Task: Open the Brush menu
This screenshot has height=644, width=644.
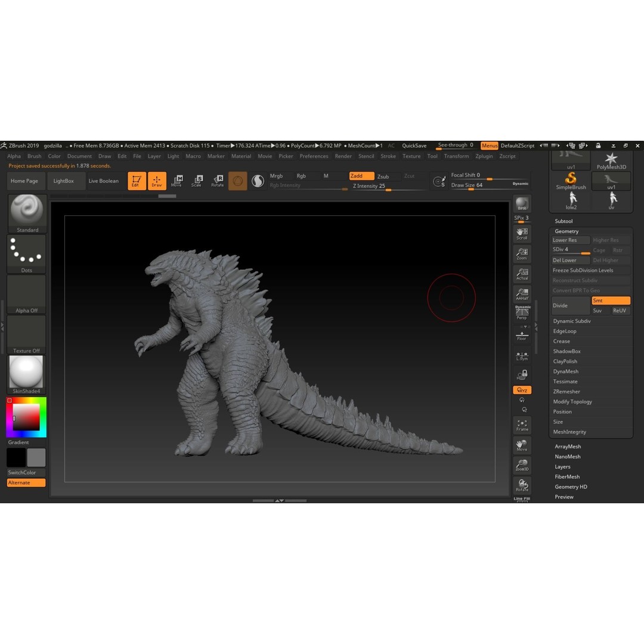Action: (x=34, y=156)
